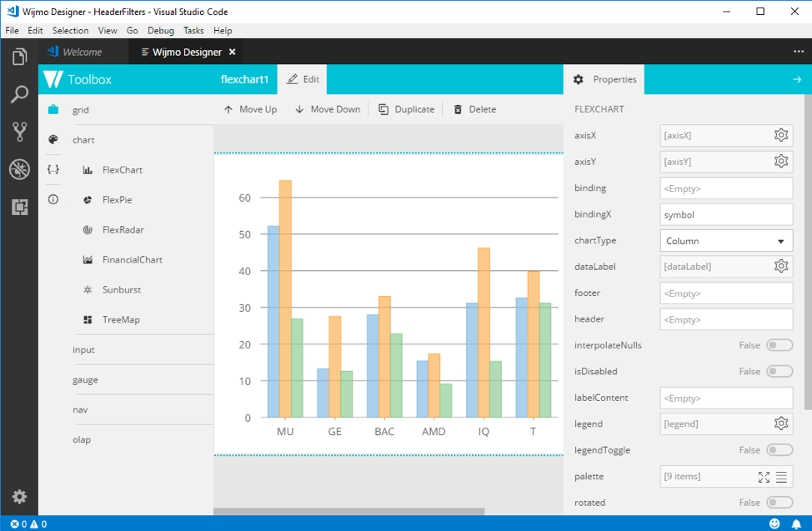
Task: Open the Manage gear in activity bar
Action: pyautogui.click(x=19, y=497)
